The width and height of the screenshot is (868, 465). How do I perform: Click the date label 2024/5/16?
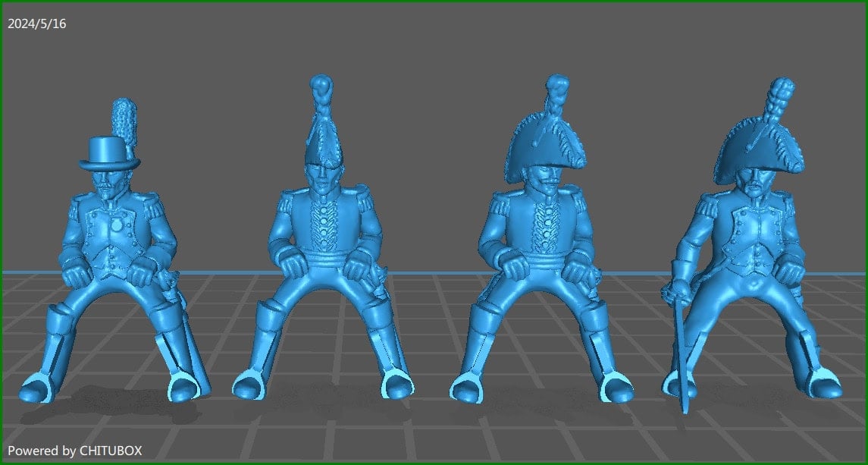point(36,23)
